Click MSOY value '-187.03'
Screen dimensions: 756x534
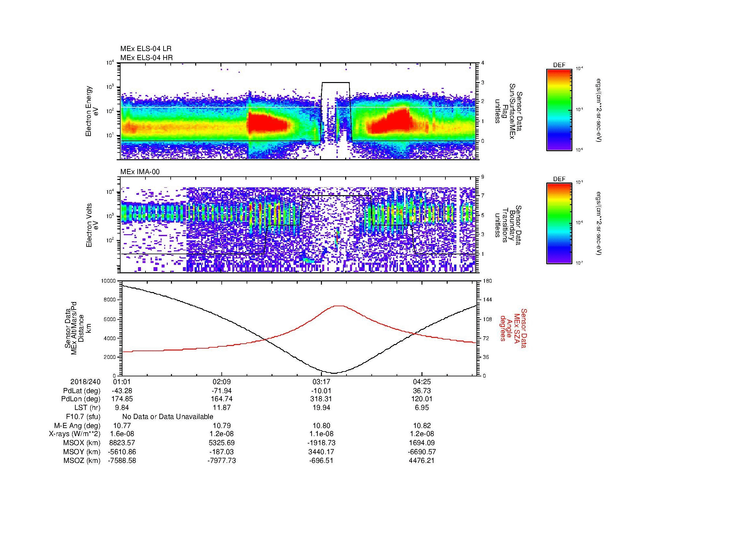click(x=222, y=452)
